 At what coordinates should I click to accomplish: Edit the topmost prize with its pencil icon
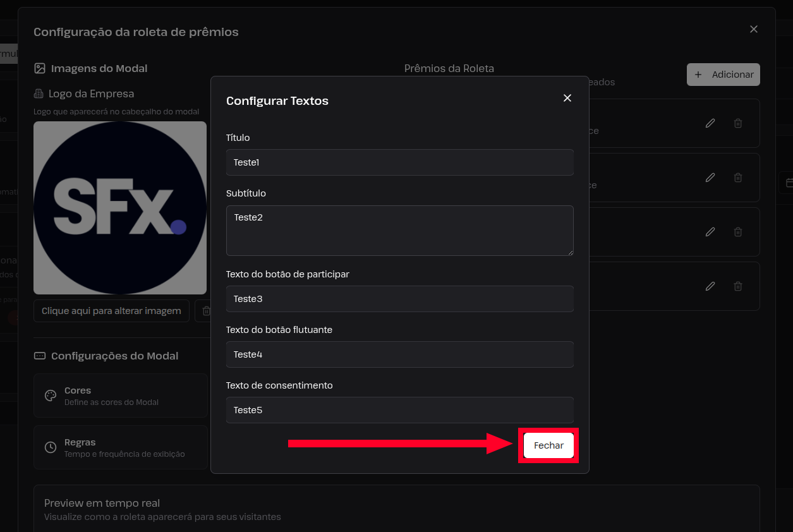coord(710,123)
